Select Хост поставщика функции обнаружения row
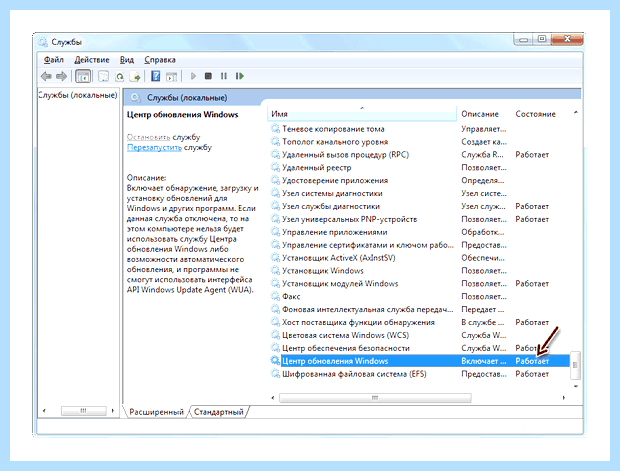The height and width of the screenshot is (471, 620). point(419,322)
